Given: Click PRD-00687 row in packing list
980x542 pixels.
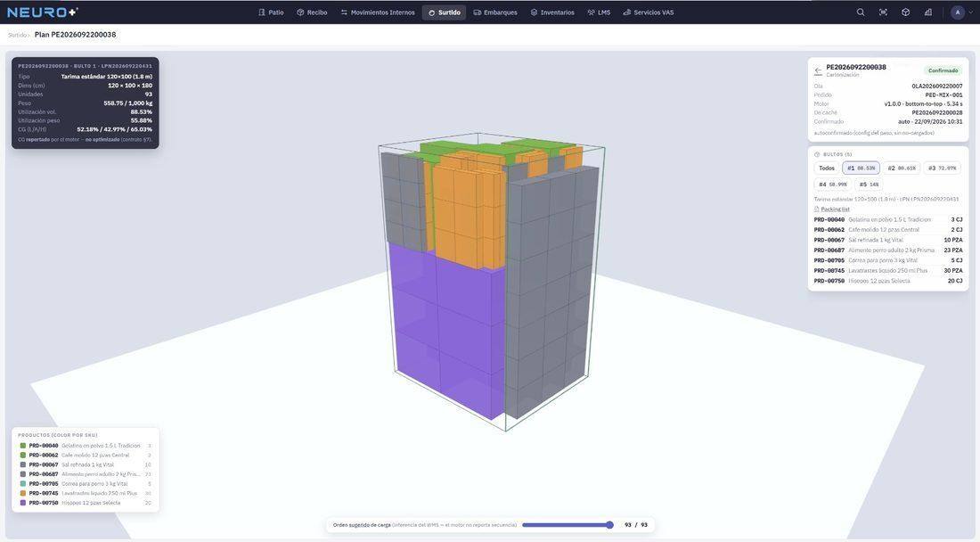Looking at the screenshot, I should click(x=887, y=250).
